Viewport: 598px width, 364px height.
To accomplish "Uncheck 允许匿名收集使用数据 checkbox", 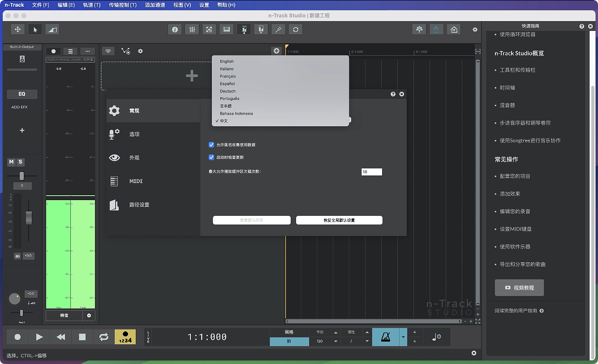I will pos(211,145).
